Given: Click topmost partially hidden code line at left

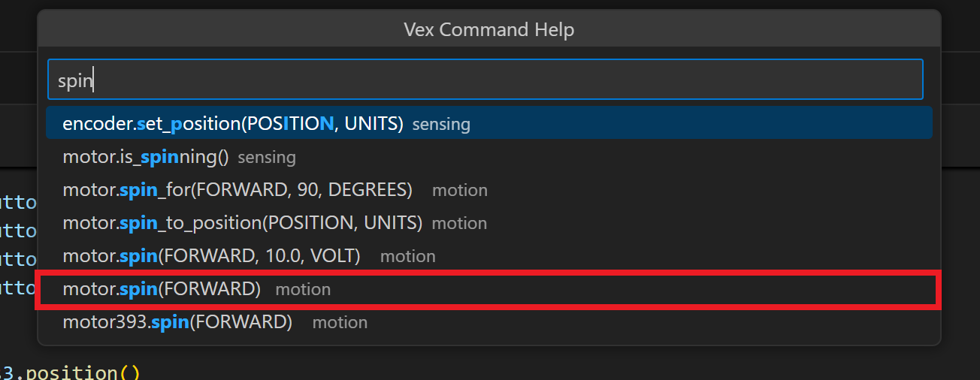Looking at the screenshot, I should point(18,201).
